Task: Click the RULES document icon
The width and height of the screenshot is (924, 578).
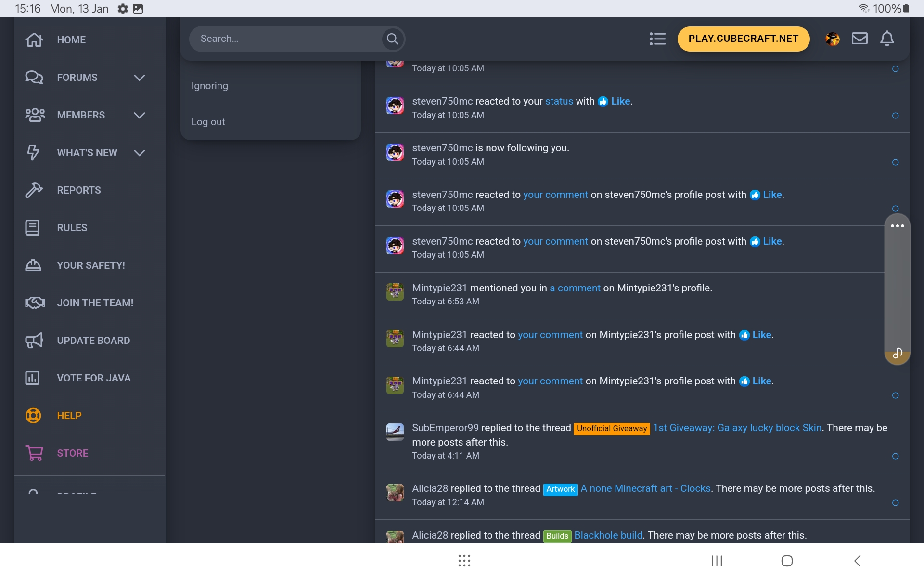Action: [32, 228]
